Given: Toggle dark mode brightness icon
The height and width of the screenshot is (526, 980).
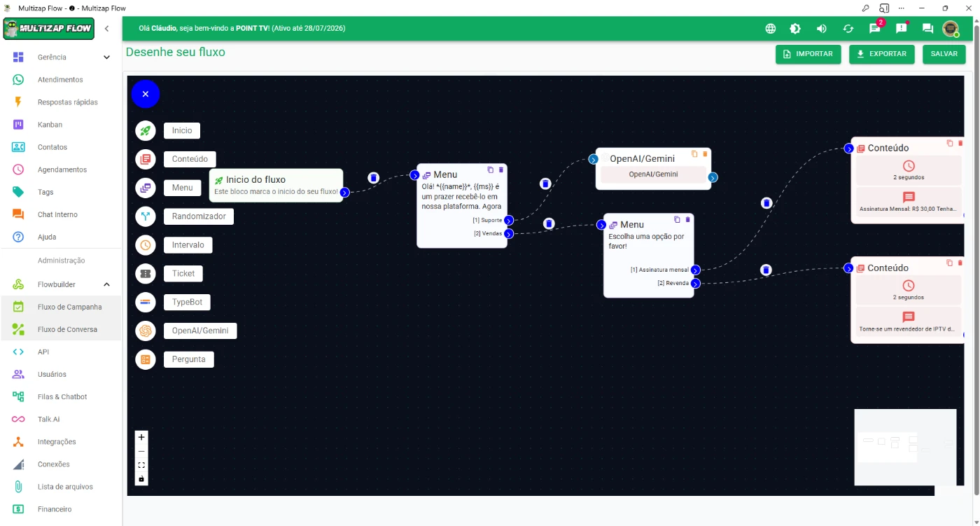Looking at the screenshot, I should tap(795, 29).
